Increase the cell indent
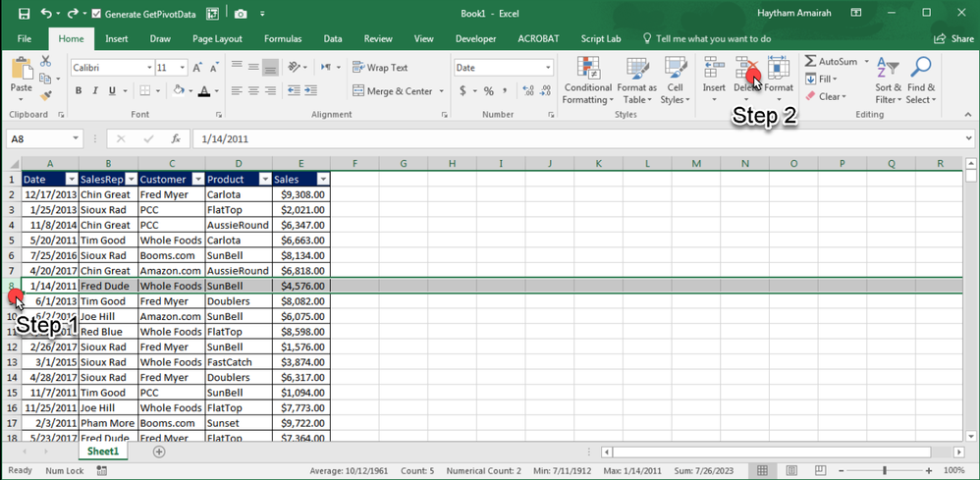Viewport: 980px width, 480px height. [310, 91]
